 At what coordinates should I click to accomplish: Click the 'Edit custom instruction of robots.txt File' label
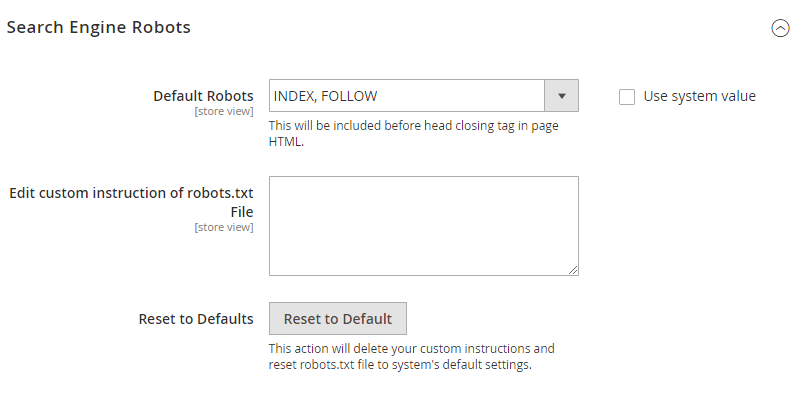tap(131, 202)
